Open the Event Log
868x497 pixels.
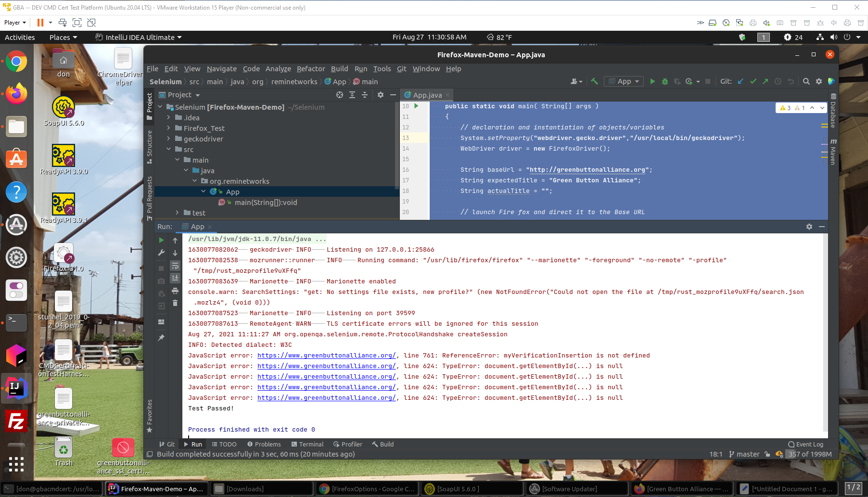click(x=805, y=444)
